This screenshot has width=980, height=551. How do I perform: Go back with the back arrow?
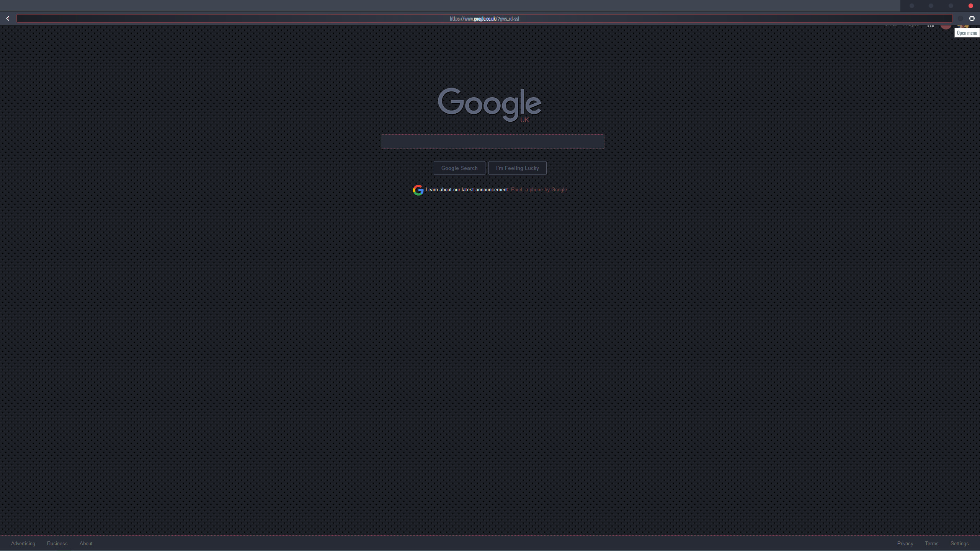8,18
